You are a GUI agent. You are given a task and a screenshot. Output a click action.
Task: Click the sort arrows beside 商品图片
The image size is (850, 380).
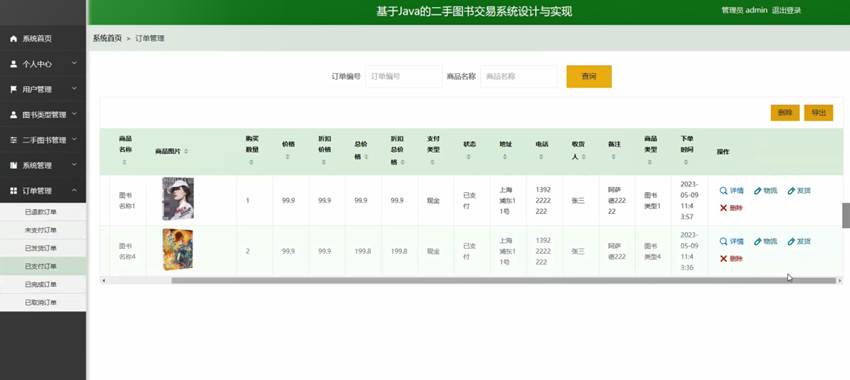tap(186, 151)
